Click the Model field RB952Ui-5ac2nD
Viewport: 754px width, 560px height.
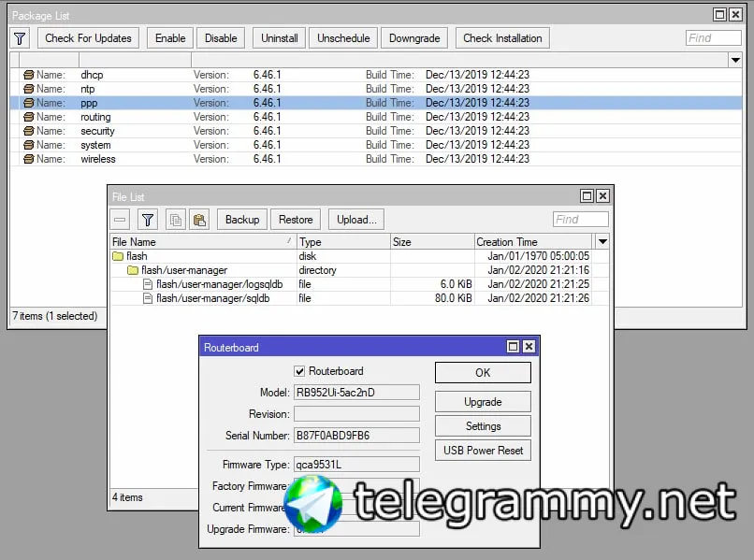coord(356,393)
